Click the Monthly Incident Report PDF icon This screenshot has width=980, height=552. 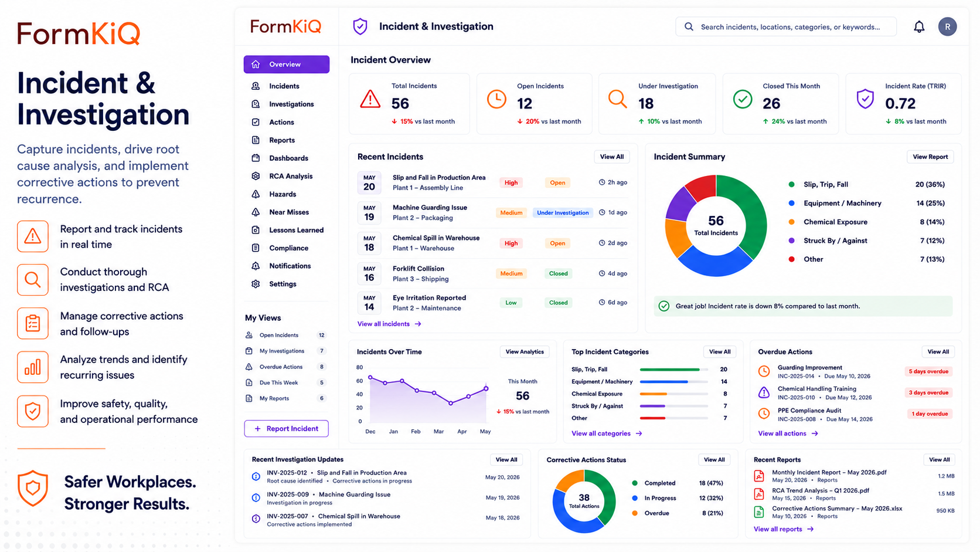tap(759, 476)
